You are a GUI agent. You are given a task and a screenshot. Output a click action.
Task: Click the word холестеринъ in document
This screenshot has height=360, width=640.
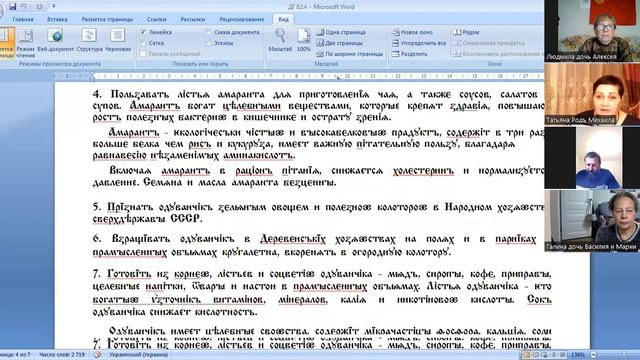click(423, 171)
